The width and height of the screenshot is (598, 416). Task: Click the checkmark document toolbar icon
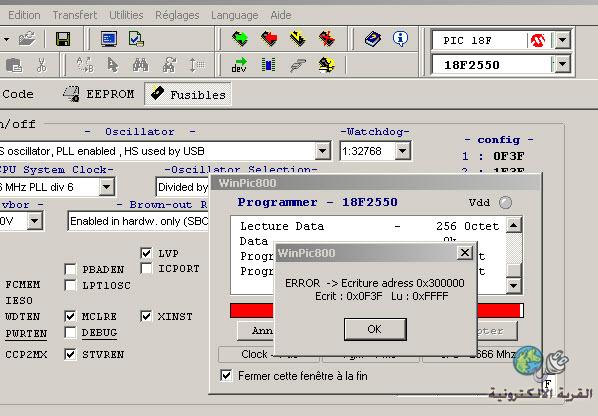point(136,39)
